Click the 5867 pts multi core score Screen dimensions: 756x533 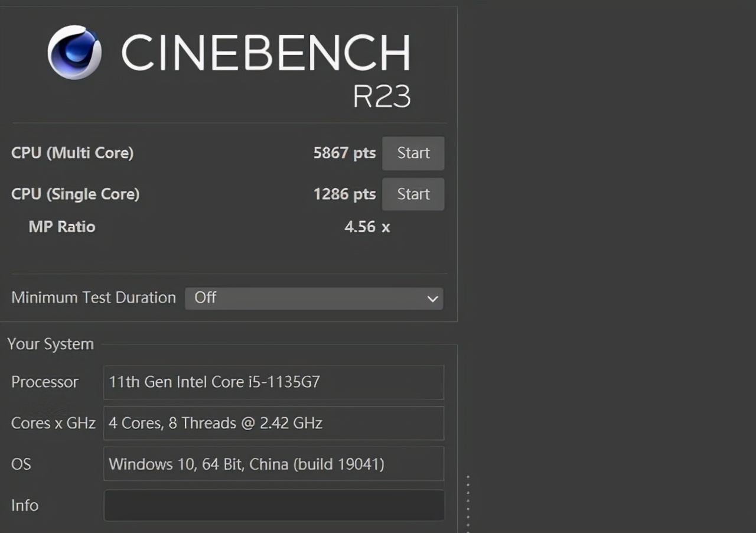pos(344,153)
